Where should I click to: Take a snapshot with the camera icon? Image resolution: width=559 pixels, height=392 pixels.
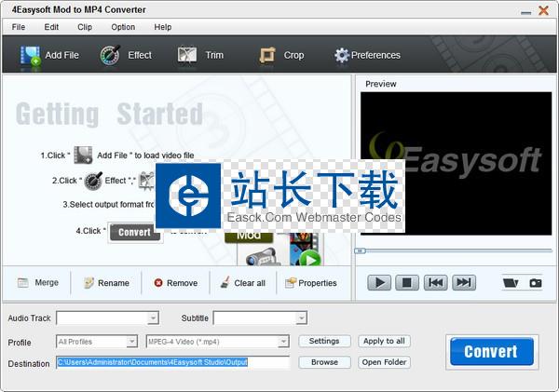click(536, 282)
